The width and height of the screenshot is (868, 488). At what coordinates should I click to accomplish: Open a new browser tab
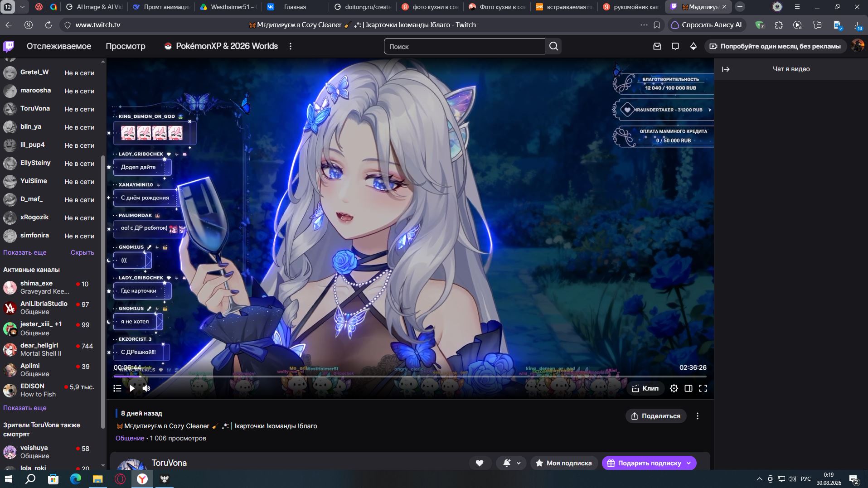pyautogui.click(x=740, y=7)
